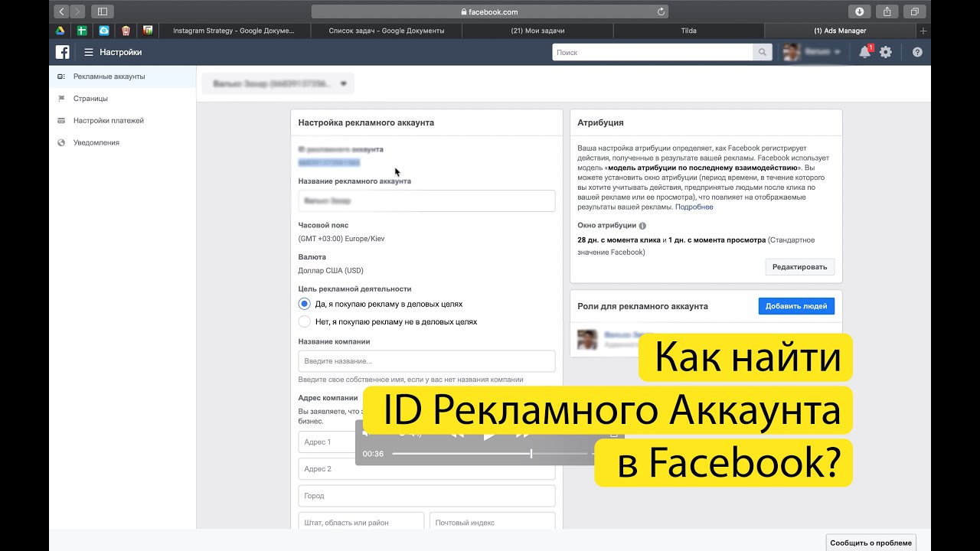The image size is (980, 551).
Task: Click the Штат, область или район field
Action: pyautogui.click(x=361, y=522)
